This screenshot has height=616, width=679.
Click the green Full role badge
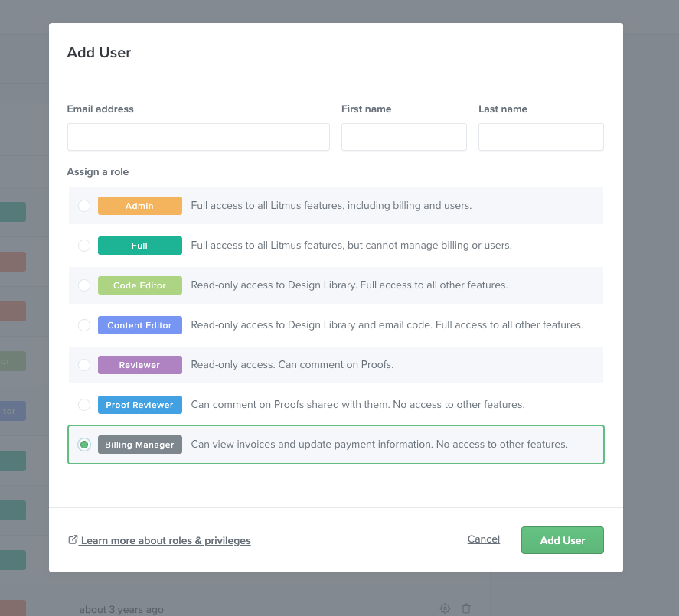tap(140, 246)
